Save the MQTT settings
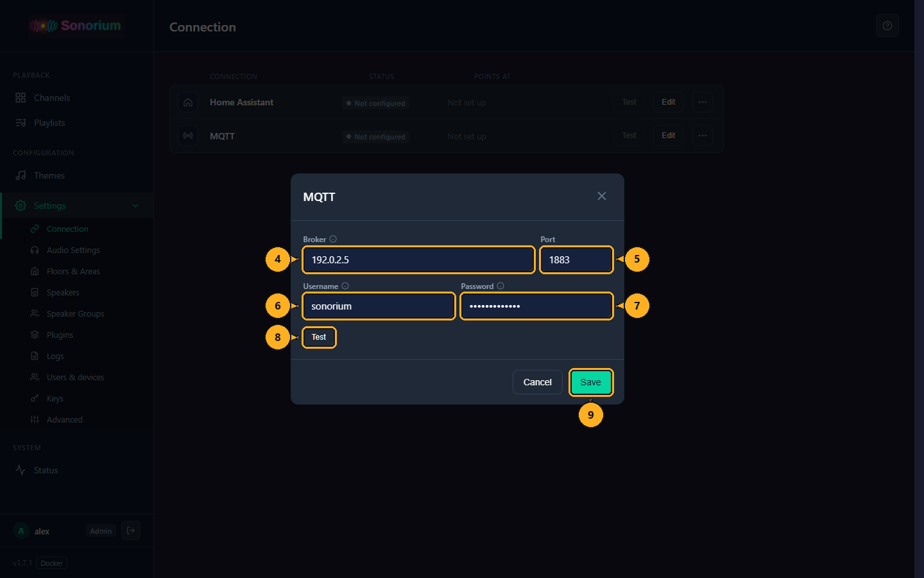 [591, 382]
